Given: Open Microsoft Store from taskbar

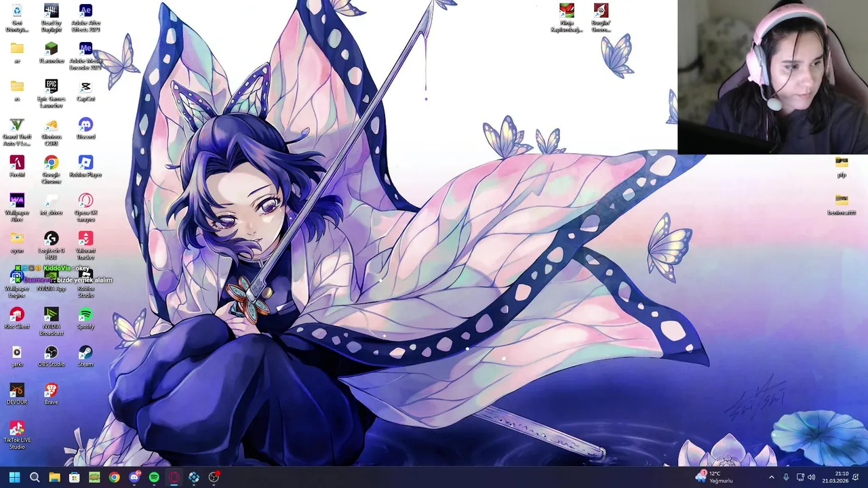Looking at the screenshot, I should (75, 477).
